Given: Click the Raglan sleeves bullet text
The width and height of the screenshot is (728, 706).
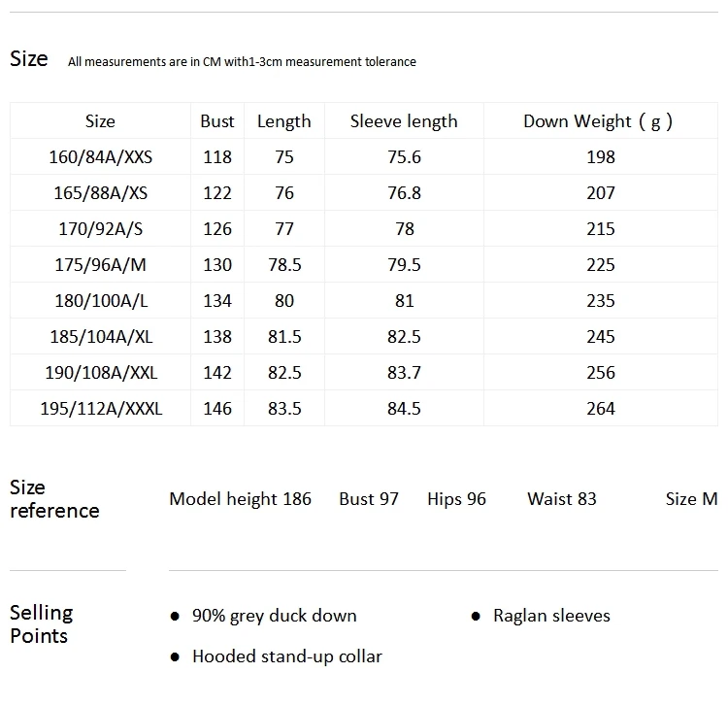Looking at the screenshot, I should [551, 616].
